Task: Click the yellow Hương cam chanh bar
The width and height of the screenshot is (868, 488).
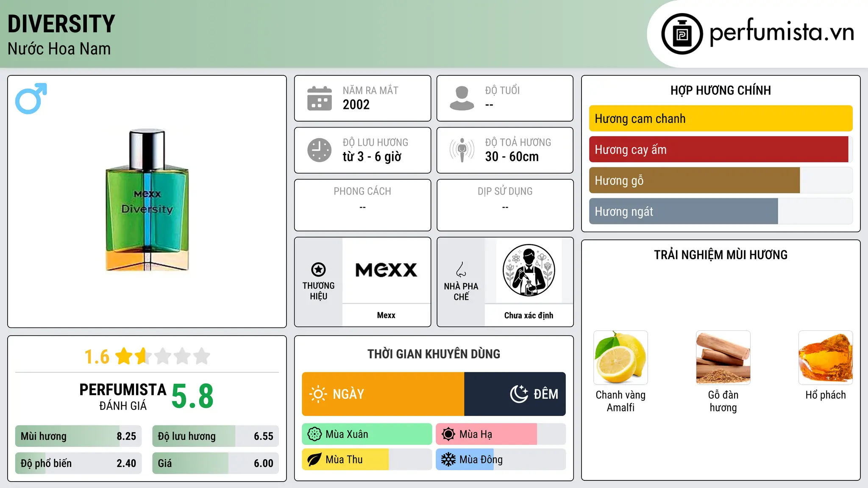Action: 721,119
